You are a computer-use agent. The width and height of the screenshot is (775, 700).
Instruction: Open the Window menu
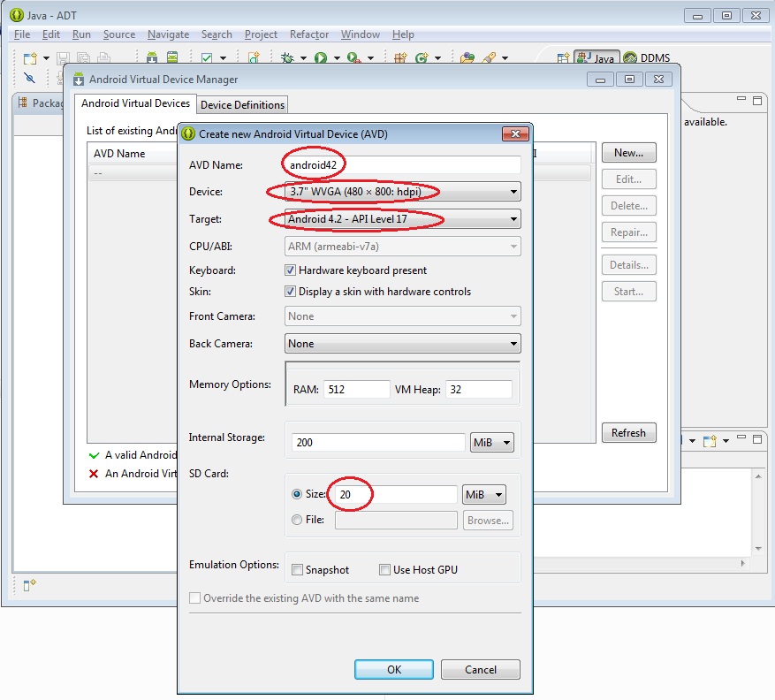(361, 34)
